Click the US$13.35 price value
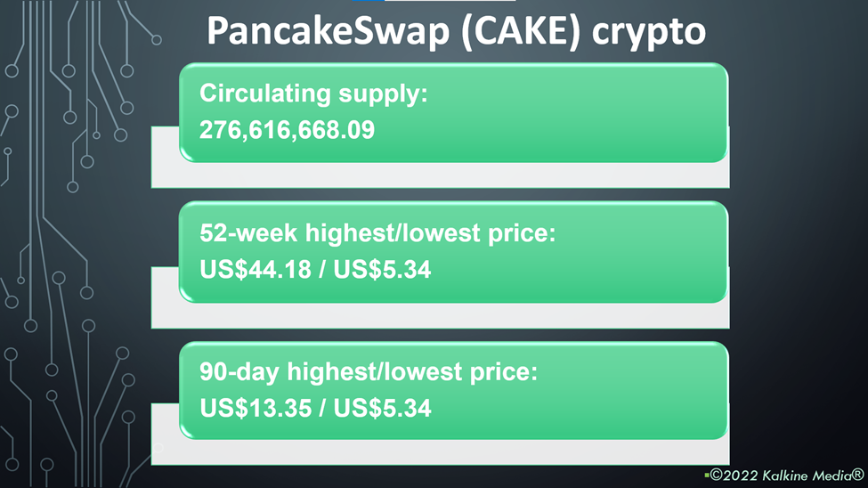The height and width of the screenshot is (488, 868). click(256, 408)
